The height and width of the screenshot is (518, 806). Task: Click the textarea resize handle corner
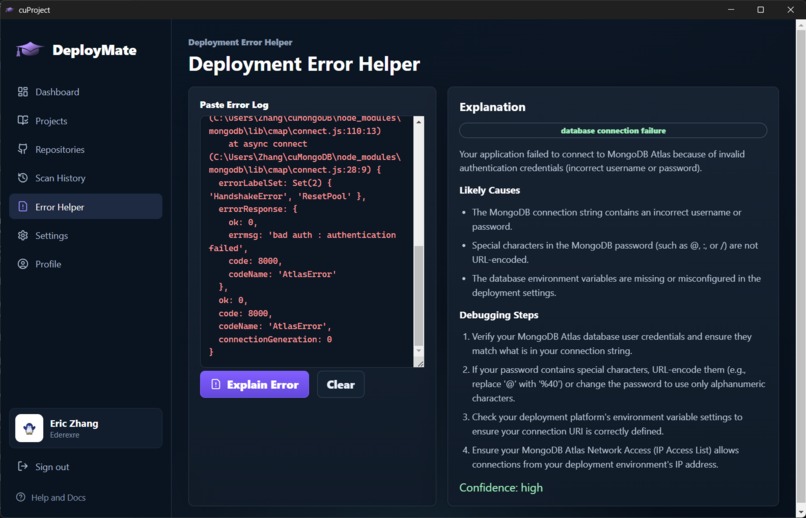[x=419, y=363]
